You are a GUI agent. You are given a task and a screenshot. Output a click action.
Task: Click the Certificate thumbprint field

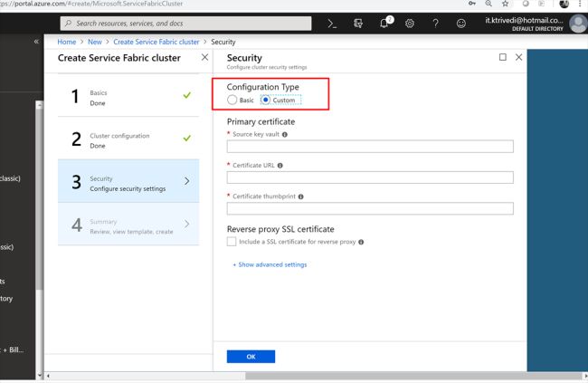(370, 209)
